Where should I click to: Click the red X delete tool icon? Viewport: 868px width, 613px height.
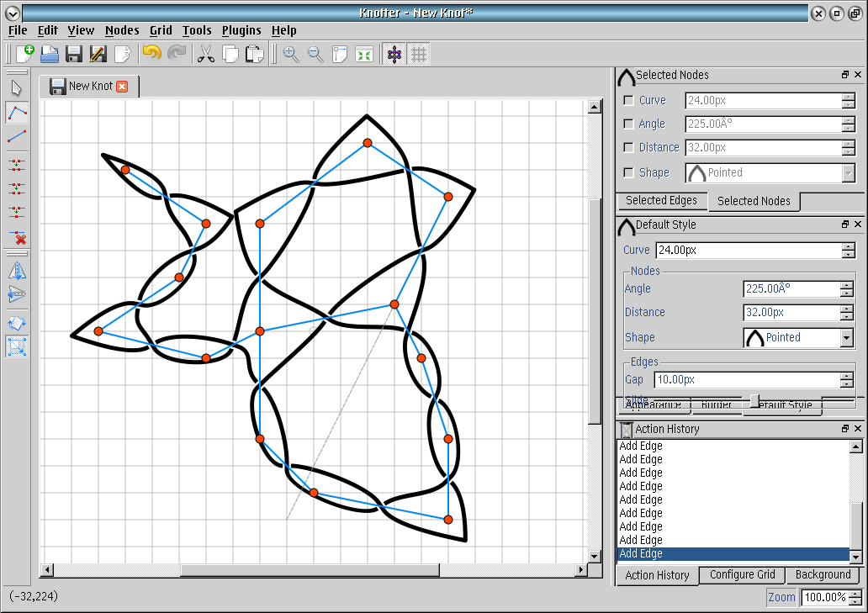click(x=17, y=237)
